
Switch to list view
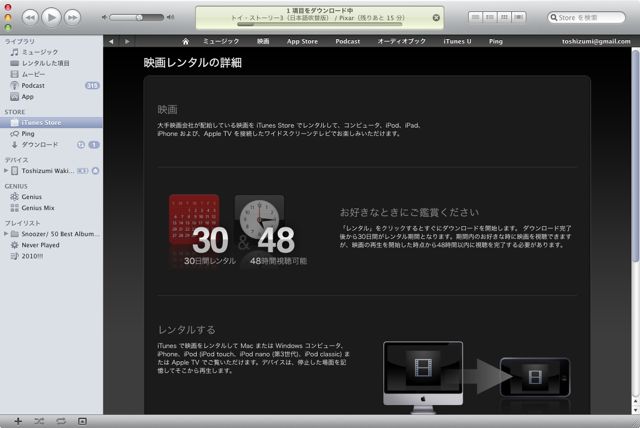[475, 17]
